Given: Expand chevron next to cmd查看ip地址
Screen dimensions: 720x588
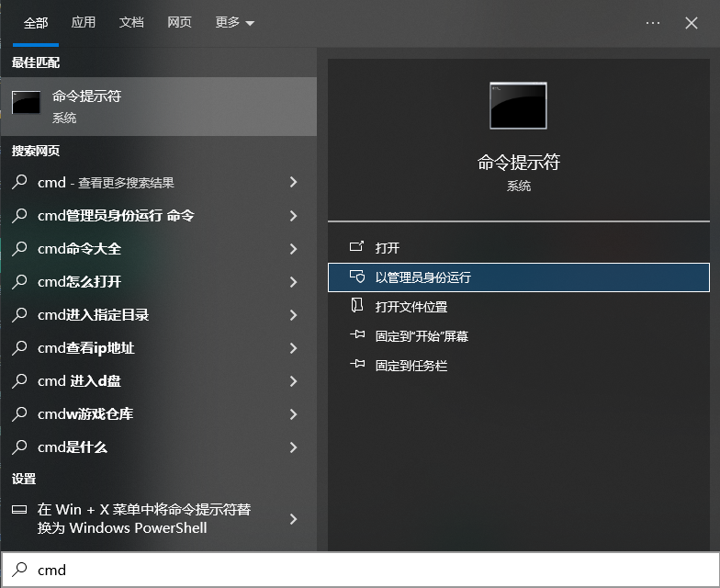Looking at the screenshot, I should 294,348.
